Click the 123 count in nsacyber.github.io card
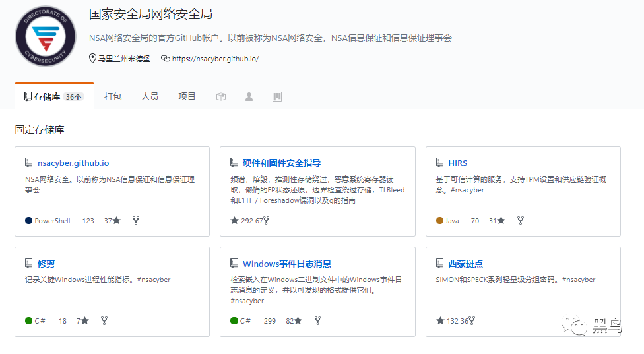The width and height of the screenshot is (644, 354). coord(88,221)
